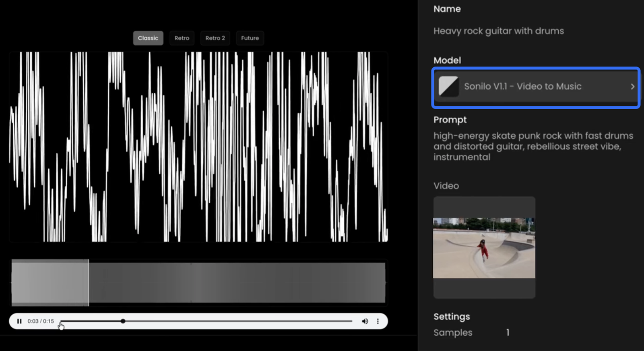Viewport: 644px width, 351px height.
Task: Click the high-energy skate punk prompt text
Action: coord(533,146)
